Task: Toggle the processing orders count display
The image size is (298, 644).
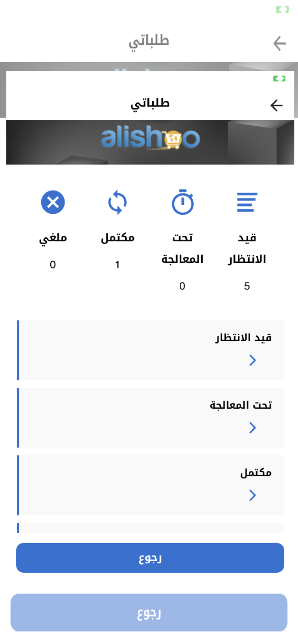Action: pyautogui.click(x=181, y=286)
